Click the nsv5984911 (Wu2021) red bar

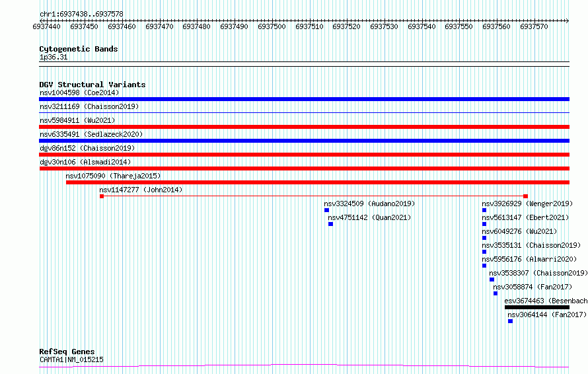tap(304, 127)
